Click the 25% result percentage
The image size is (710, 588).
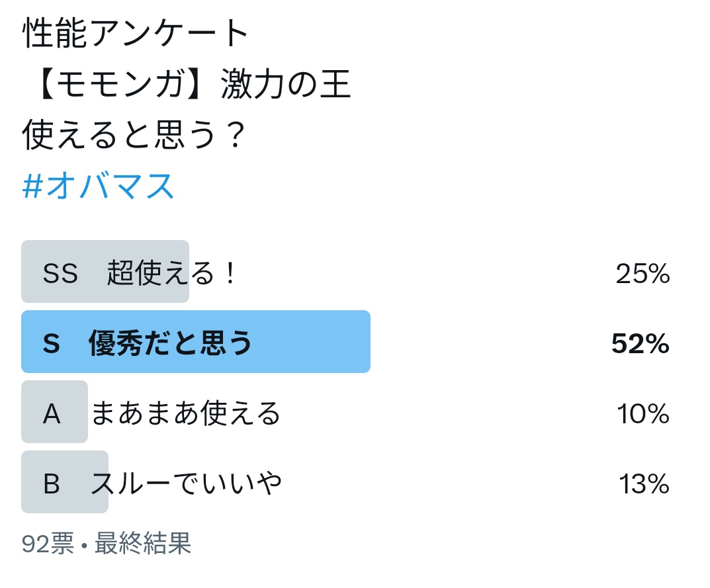coord(643,274)
